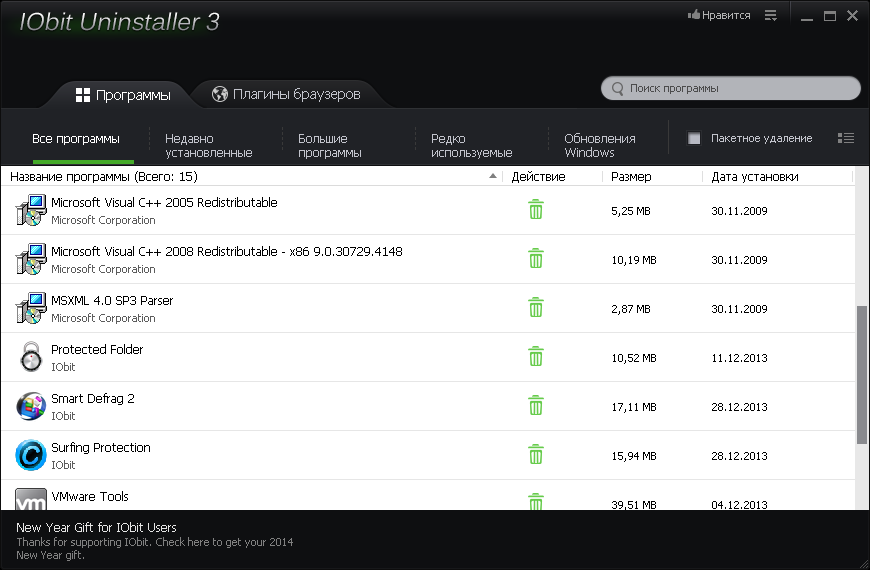Click into the Поиск программы search field
The image size is (870, 570).
(x=731, y=88)
